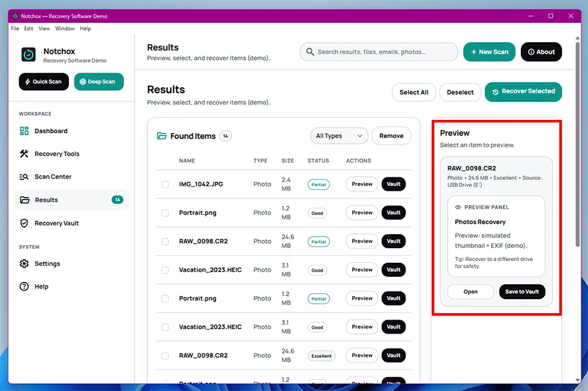Open the Help menu in menu bar
The height and width of the screenshot is (391, 588).
tap(85, 29)
